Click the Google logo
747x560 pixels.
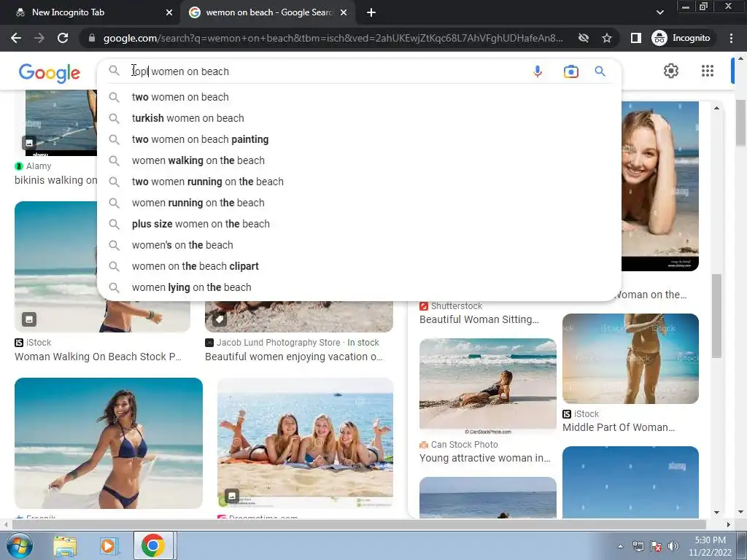pyautogui.click(x=50, y=73)
